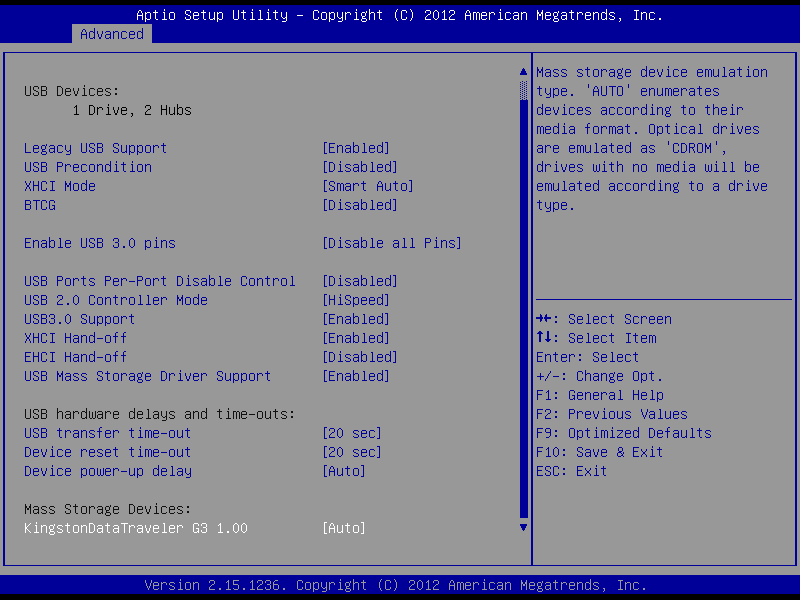
Task: Click the scrollbar down arrow
Action: pos(522,526)
